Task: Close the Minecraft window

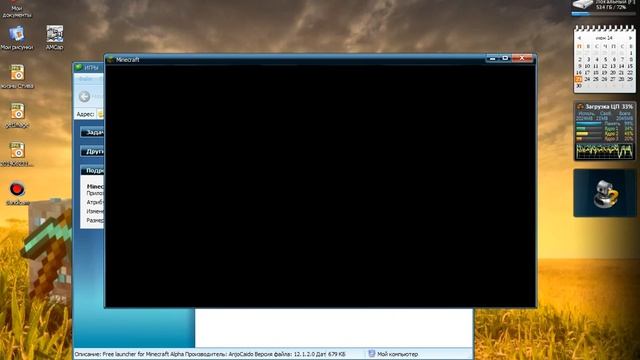Action: click(522, 59)
